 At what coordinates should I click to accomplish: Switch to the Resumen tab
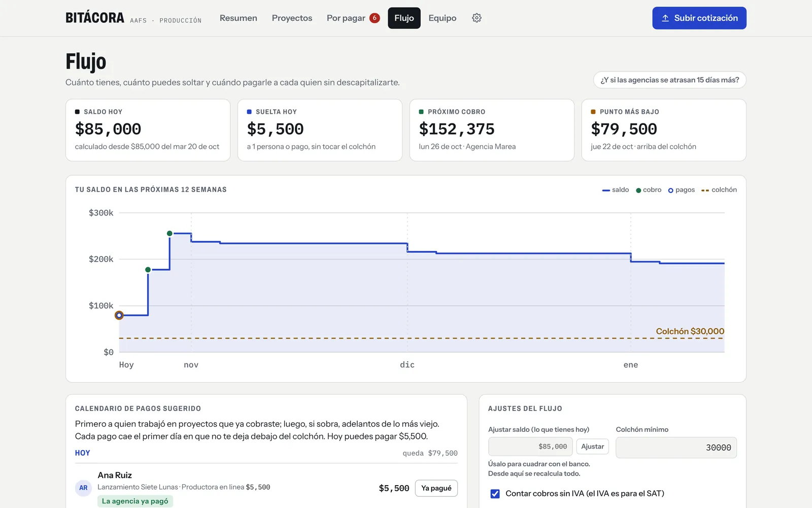pos(239,18)
